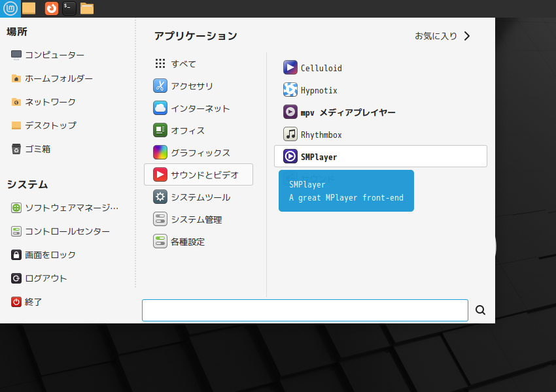Click the rainbow Graphics category icon
The width and height of the screenshot is (556, 392).
pos(160,153)
